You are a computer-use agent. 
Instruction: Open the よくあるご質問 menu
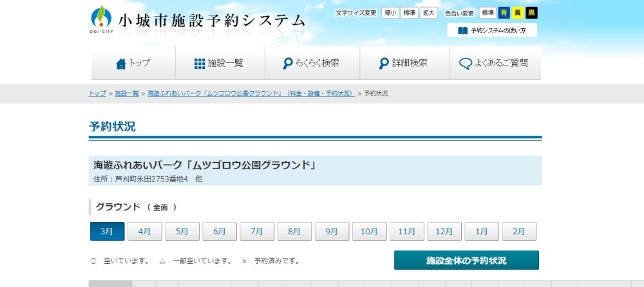(x=495, y=63)
